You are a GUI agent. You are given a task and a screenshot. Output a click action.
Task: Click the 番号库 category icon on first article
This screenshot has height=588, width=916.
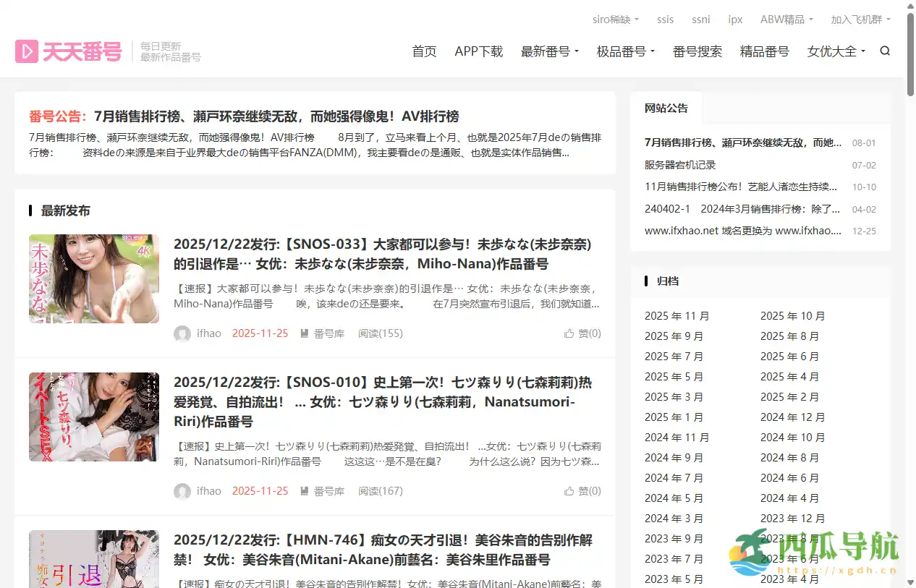(306, 333)
